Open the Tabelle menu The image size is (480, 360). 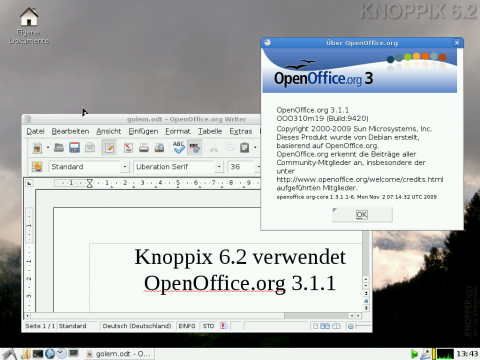pos(210,131)
